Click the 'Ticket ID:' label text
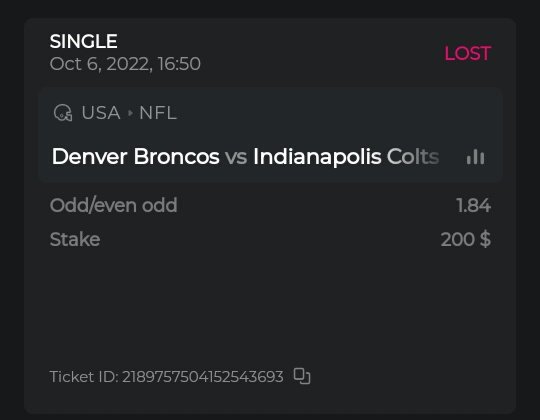The height and width of the screenshot is (420, 540). click(x=84, y=377)
